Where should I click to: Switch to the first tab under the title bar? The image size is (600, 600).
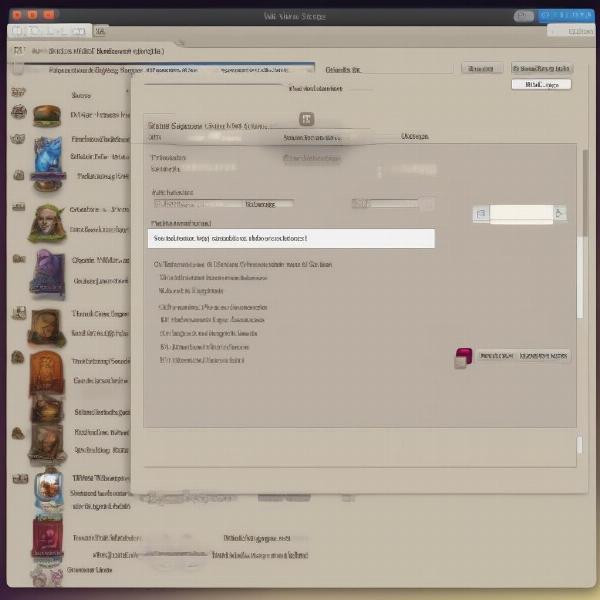point(49,31)
